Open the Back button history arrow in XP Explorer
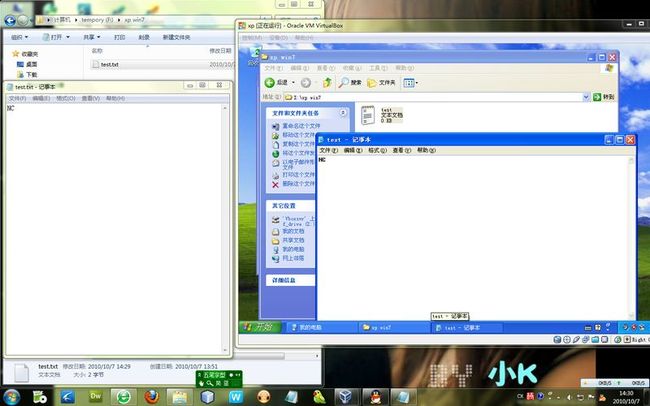 tap(293, 83)
